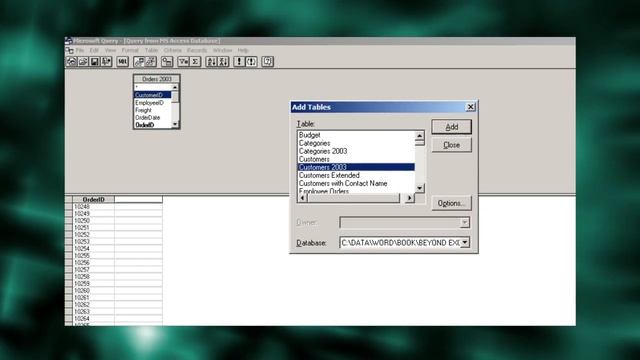Viewport: 640px width, 360px height.
Task: Close the Add Tables dialog with X
Action: (x=470, y=107)
